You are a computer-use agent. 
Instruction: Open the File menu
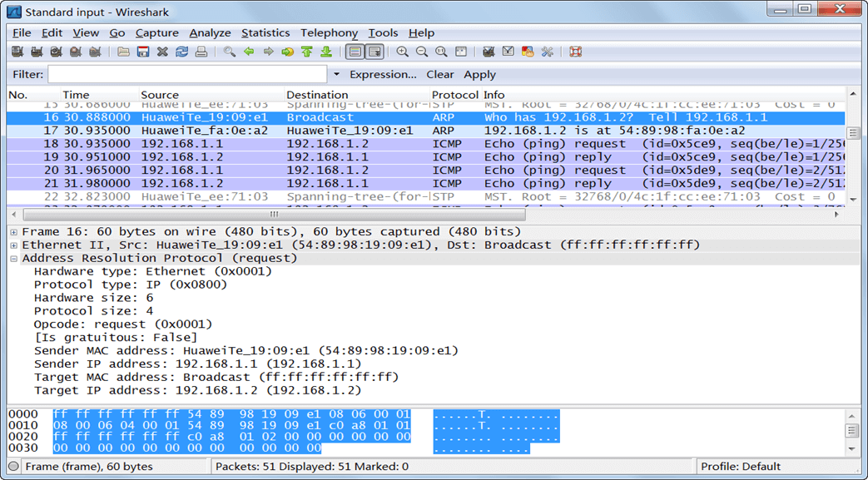click(22, 33)
